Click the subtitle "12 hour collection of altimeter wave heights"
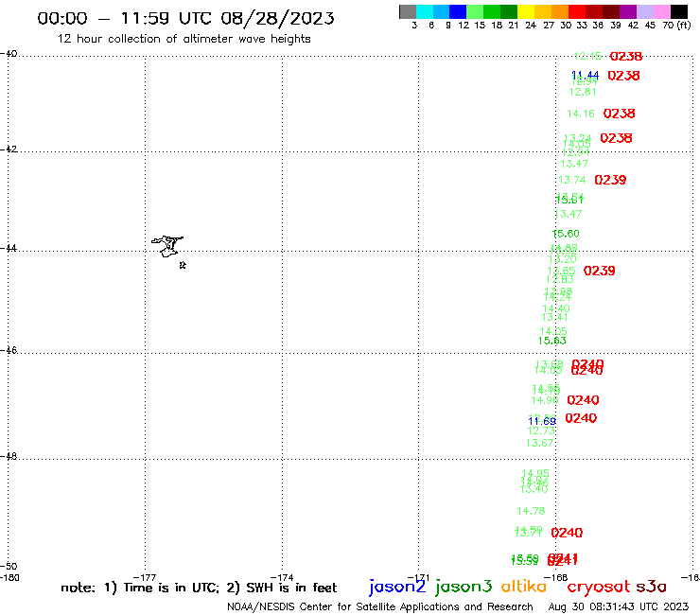700x615 pixels. pos(184,39)
